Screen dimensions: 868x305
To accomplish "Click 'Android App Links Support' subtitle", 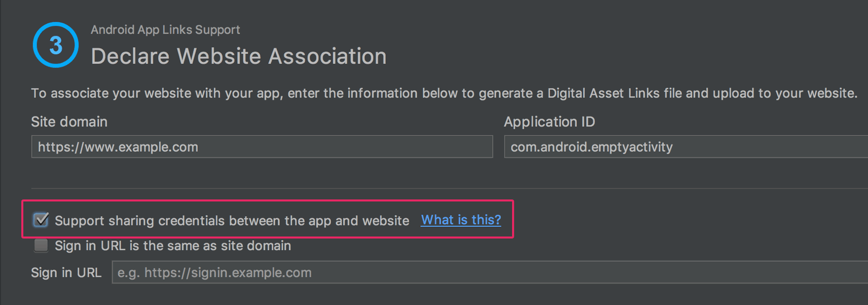I will tap(165, 30).
